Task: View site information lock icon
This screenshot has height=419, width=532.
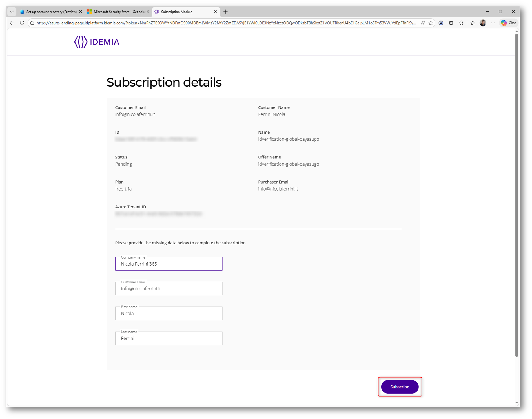Action: point(32,23)
